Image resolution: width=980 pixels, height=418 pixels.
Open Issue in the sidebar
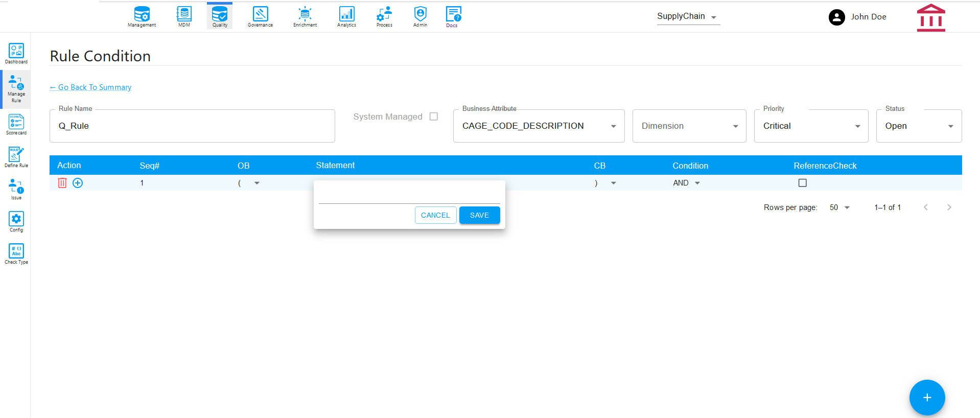click(x=16, y=189)
